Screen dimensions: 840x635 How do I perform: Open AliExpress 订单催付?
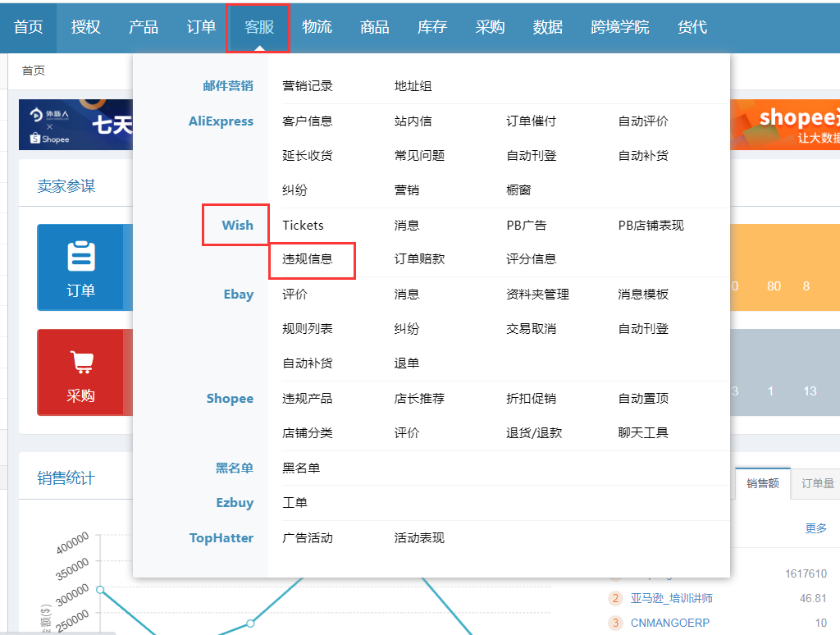click(532, 121)
